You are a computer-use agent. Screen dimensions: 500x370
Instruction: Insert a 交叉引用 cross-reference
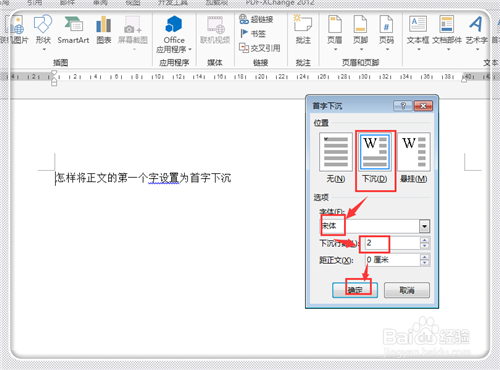click(x=260, y=48)
